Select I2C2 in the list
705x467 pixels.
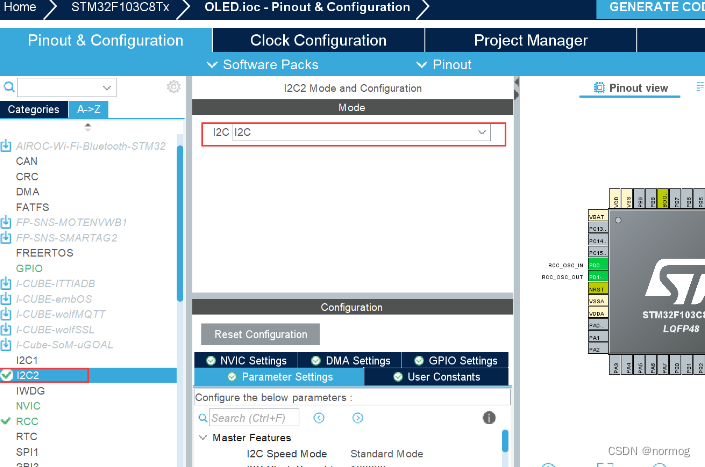coord(27,375)
